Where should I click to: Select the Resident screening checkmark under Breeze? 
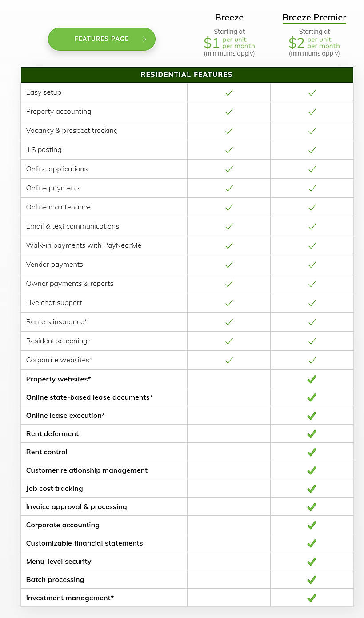point(228,341)
